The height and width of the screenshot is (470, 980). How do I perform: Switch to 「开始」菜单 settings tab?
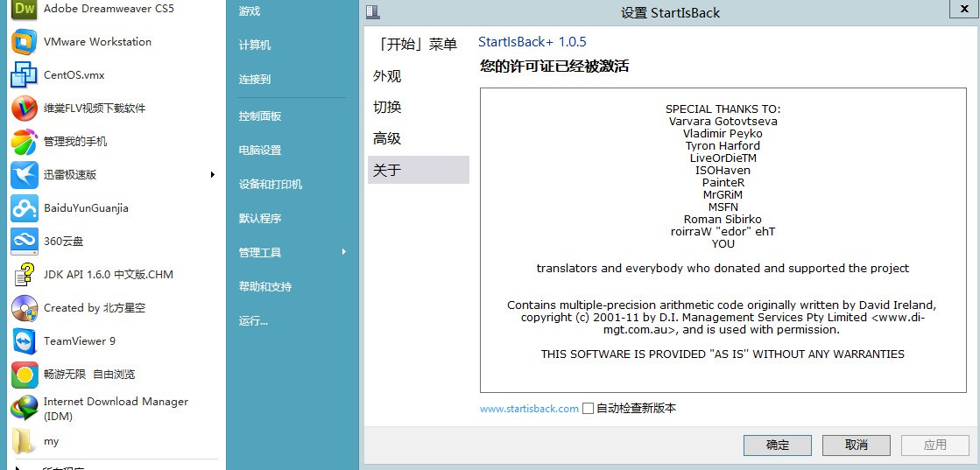418,45
